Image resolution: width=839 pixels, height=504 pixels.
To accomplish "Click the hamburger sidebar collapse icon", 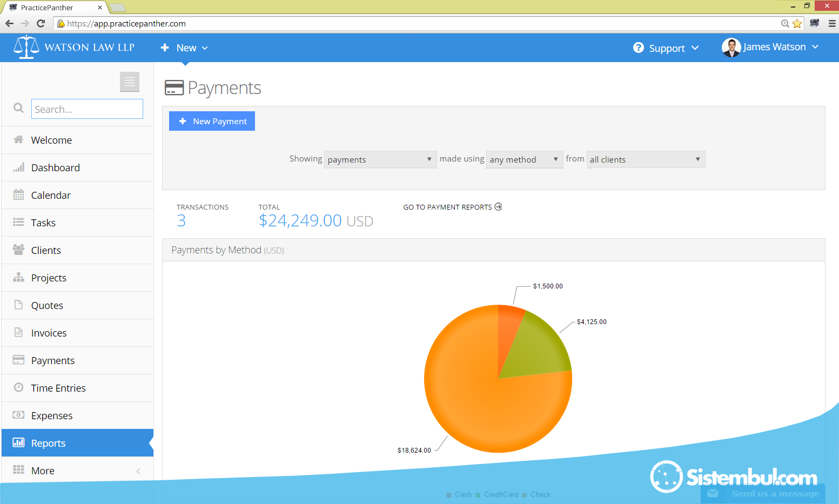I will [x=130, y=82].
